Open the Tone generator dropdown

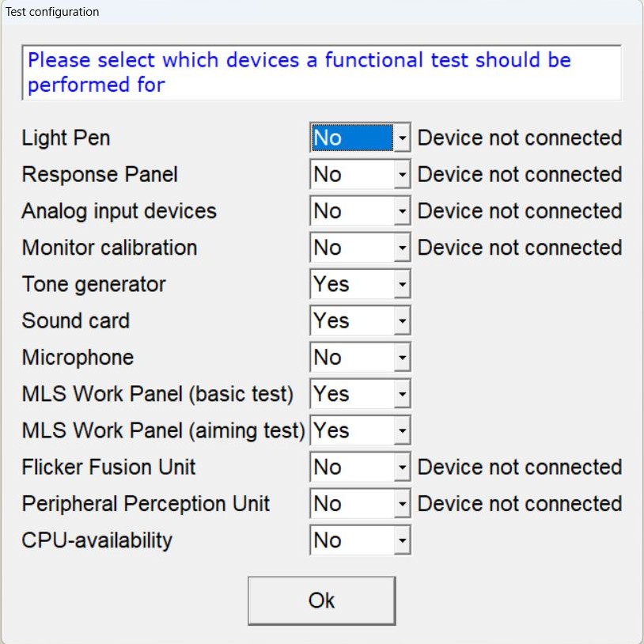(x=402, y=285)
